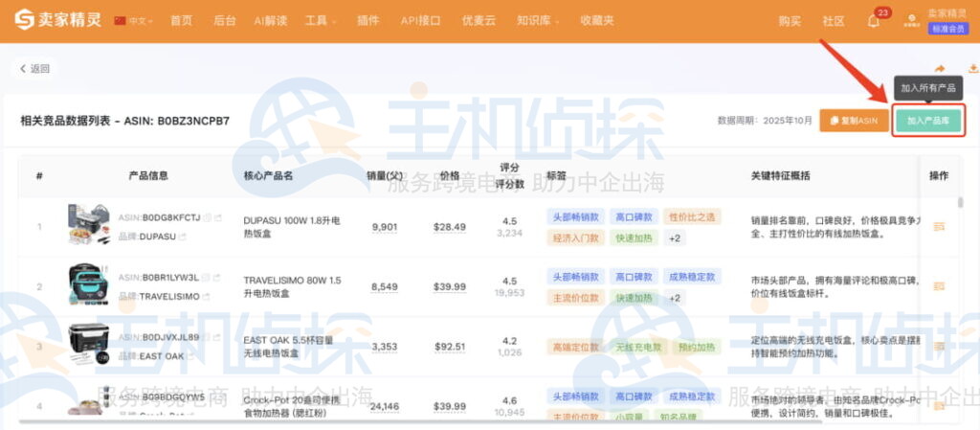Open API接口 in top navigation
This screenshot has height=430, width=980.
tap(421, 21)
